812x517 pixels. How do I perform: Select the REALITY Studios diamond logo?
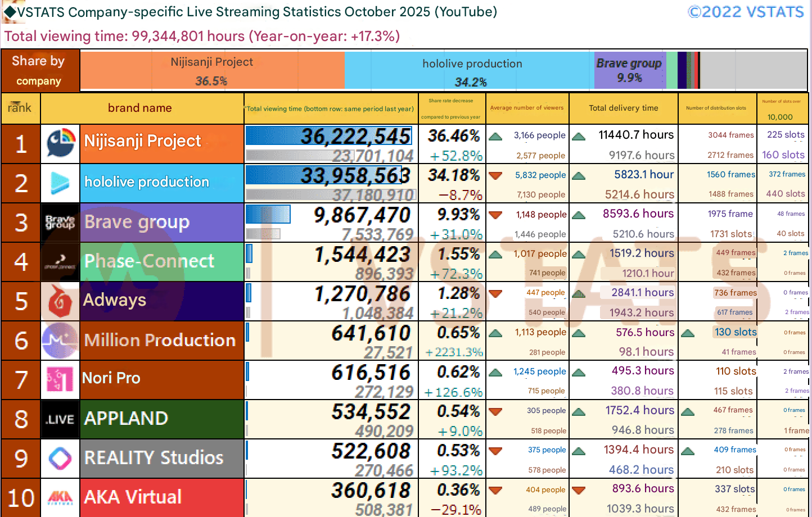point(60,459)
